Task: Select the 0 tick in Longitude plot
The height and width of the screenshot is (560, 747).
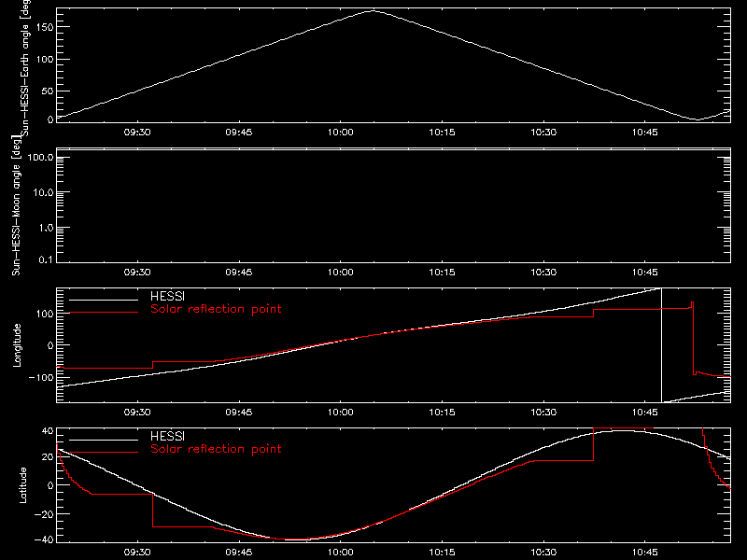Action: [50, 345]
